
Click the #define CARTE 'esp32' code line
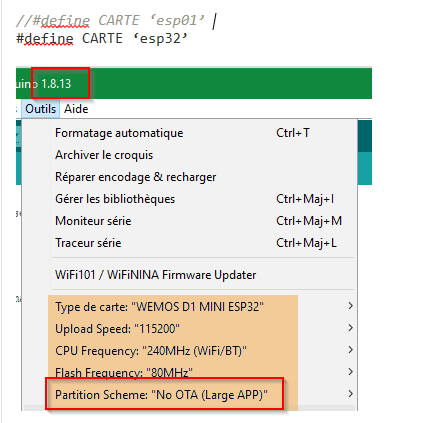coord(102,38)
